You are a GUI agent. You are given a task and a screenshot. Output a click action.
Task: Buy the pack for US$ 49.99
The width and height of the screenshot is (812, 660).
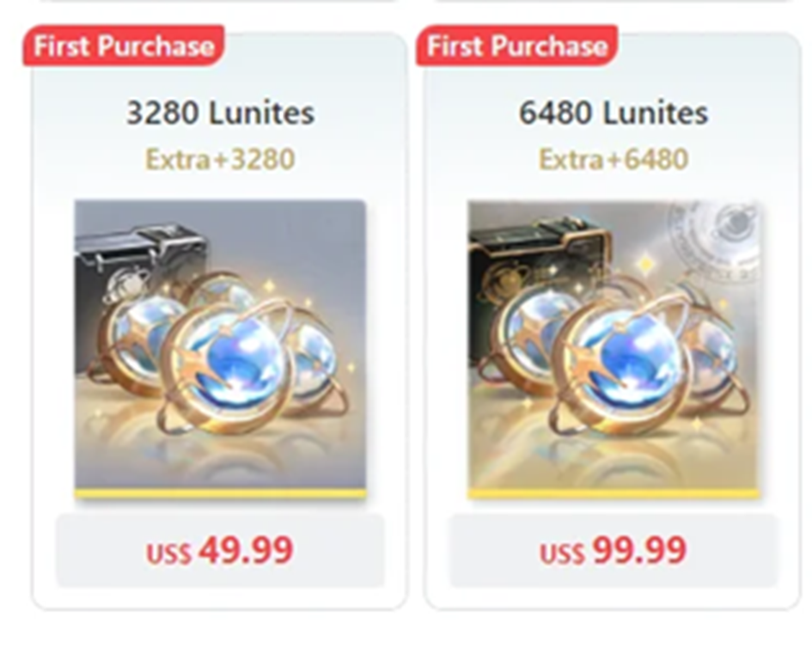tap(220, 550)
